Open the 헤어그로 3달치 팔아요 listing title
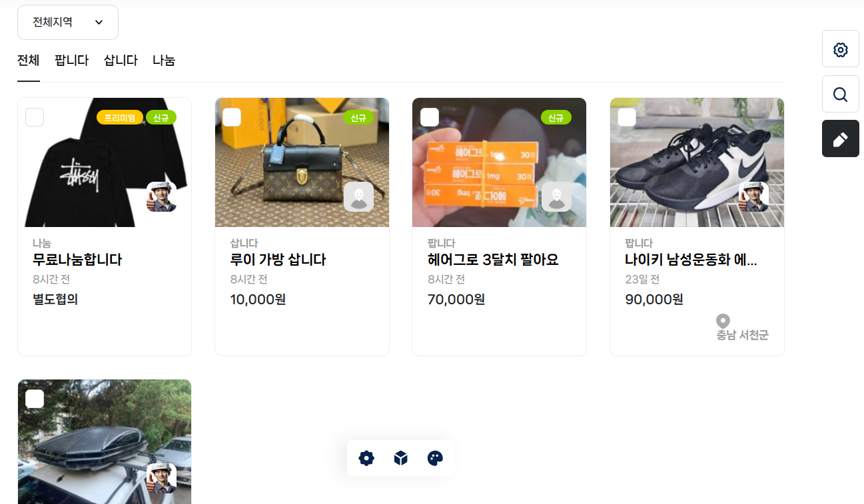The image size is (864, 504). pos(493,260)
